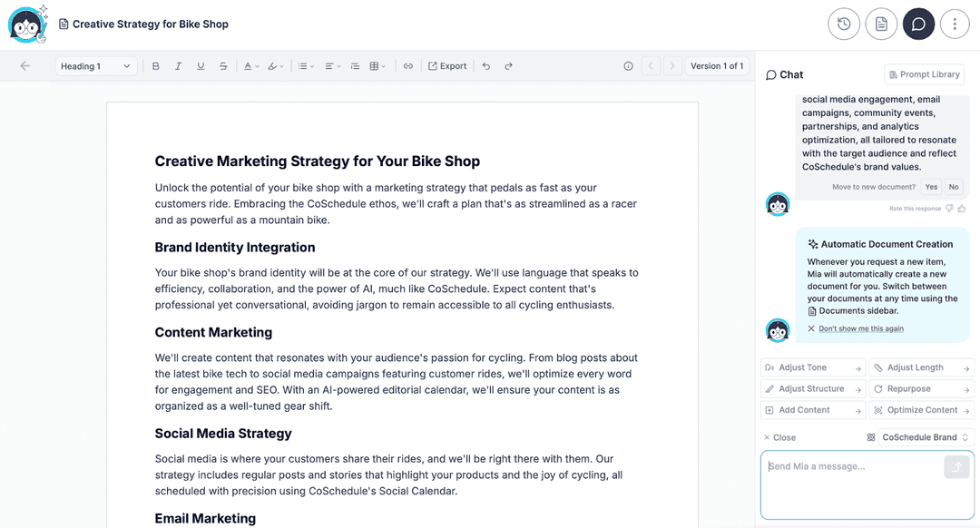Open the insert table dropdown
Viewport: 980px width, 528px height.
tap(377, 65)
